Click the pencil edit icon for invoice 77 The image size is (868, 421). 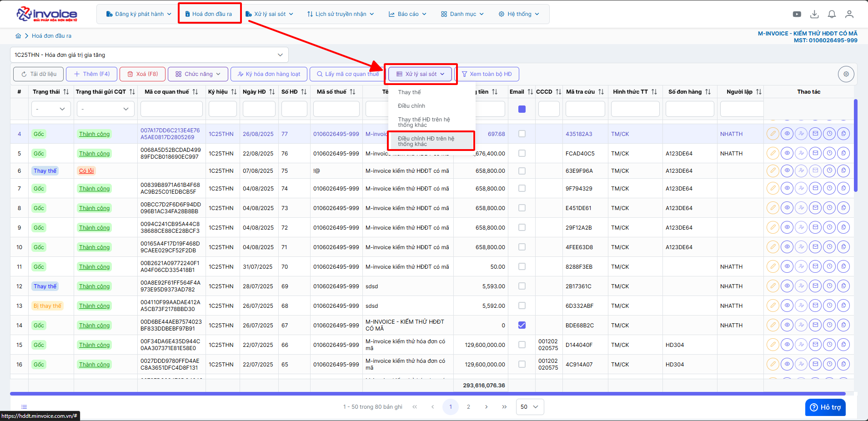tap(773, 134)
